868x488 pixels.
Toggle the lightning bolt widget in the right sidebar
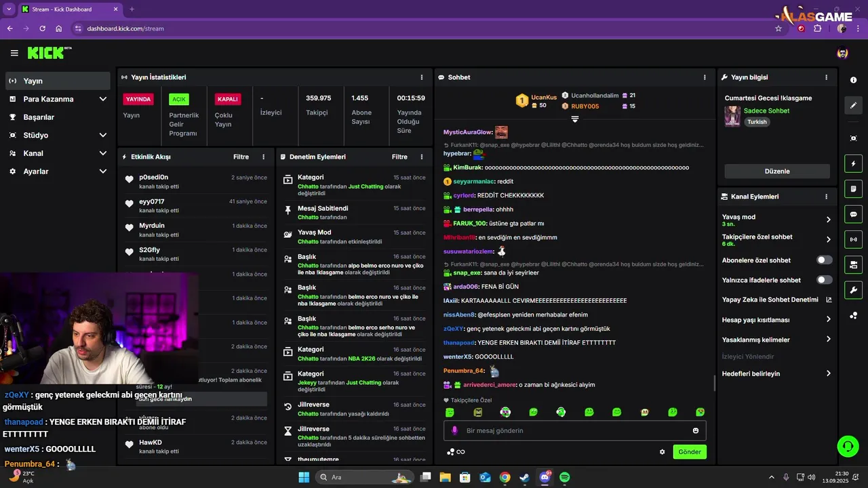coord(853,163)
